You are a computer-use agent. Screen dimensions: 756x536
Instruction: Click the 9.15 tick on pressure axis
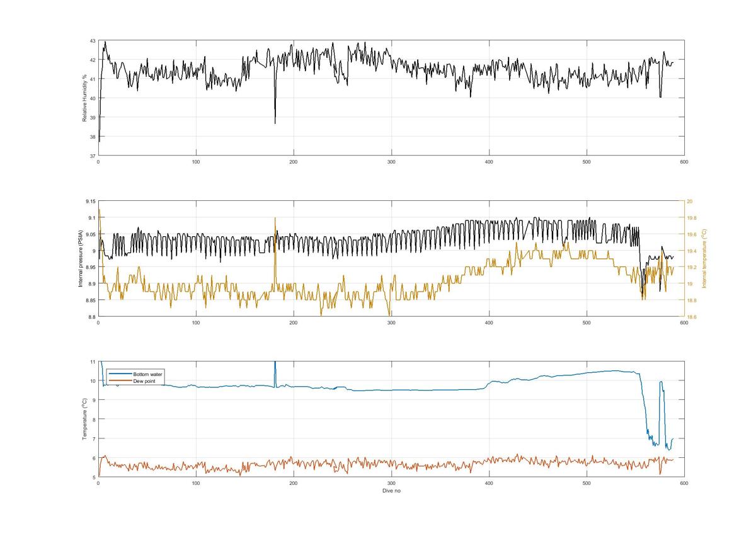click(91, 202)
